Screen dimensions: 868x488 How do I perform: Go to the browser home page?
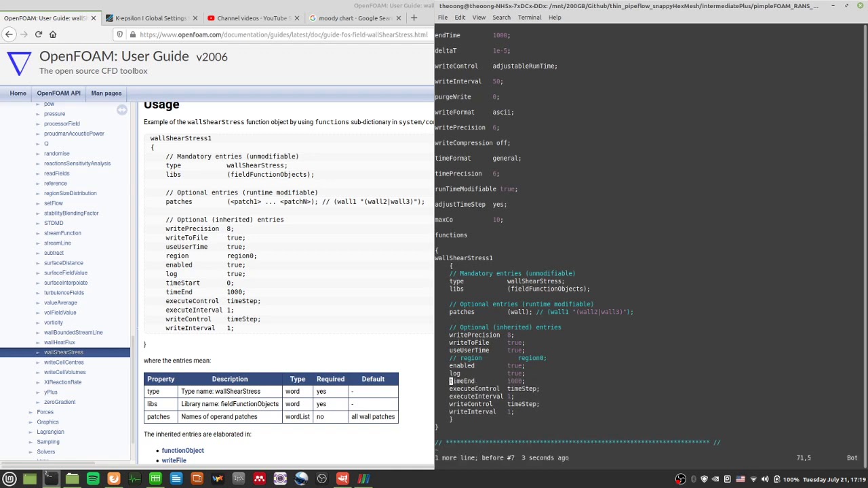pyautogui.click(x=53, y=34)
